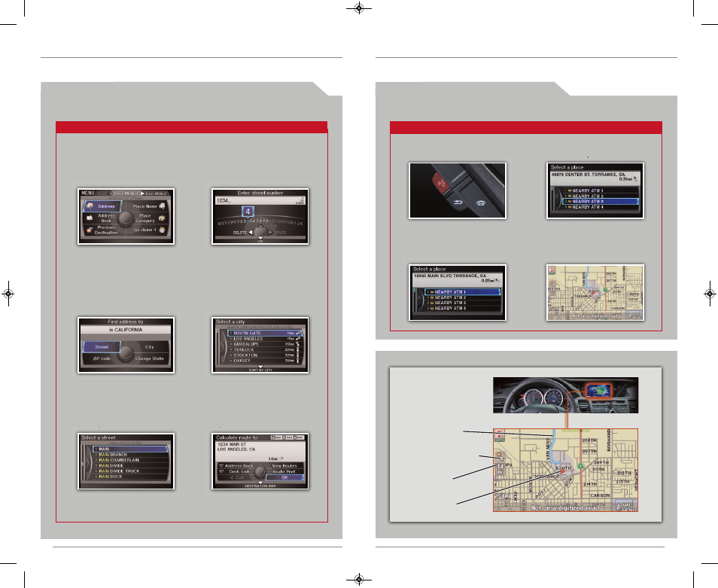Select Change State option

click(x=149, y=358)
